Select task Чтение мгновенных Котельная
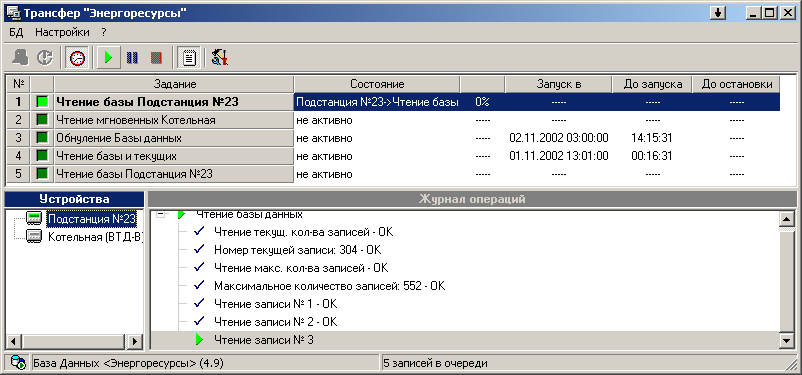The height and width of the screenshot is (375, 802). [174, 120]
